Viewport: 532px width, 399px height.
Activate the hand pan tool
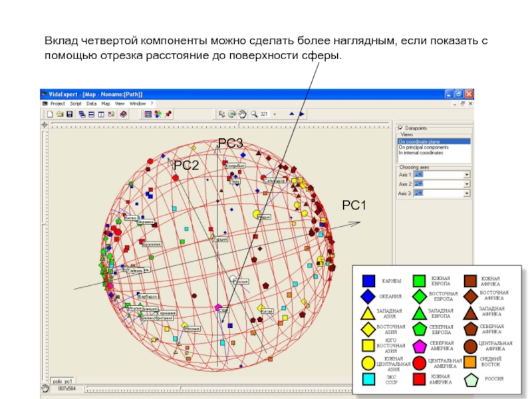[x=242, y=114]
